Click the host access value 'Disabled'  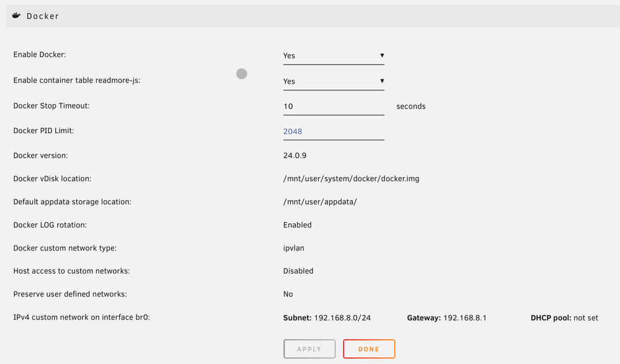(x=298, y=271)
